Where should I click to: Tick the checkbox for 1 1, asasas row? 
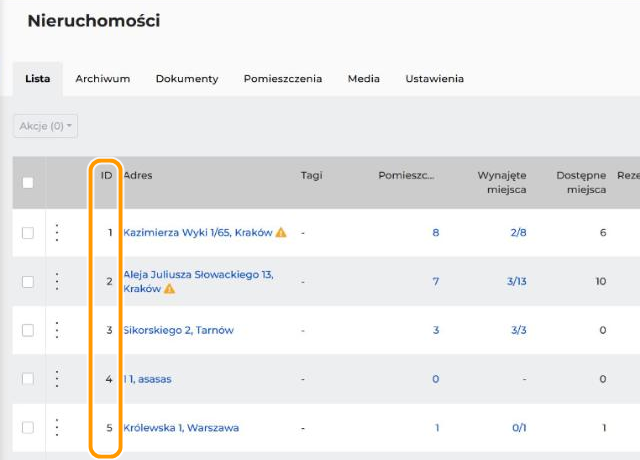28,379
